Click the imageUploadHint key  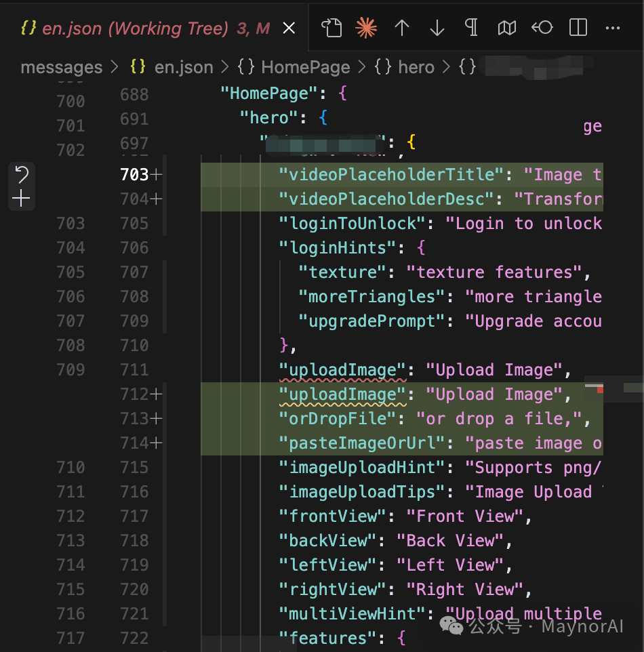(x=361, y=468)
